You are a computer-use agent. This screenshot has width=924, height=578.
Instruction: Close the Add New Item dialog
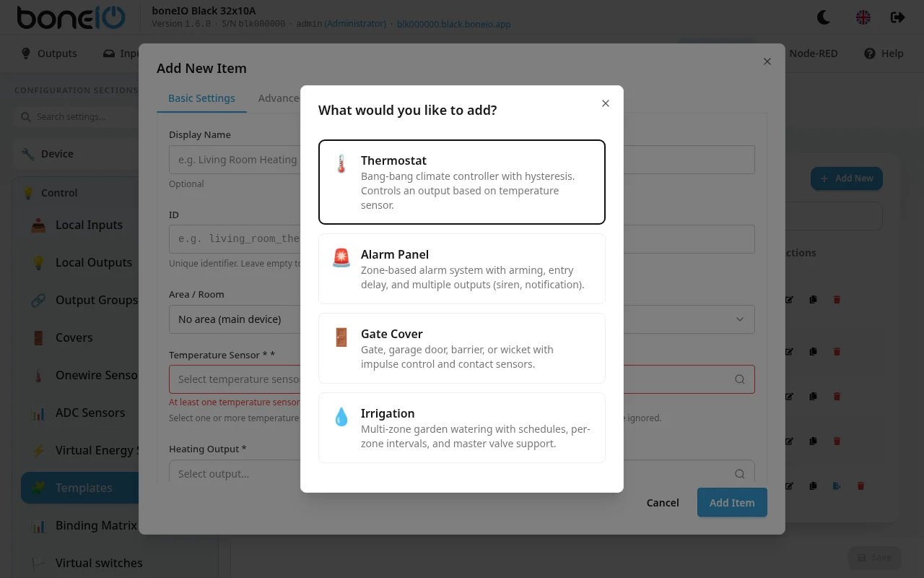(x=767, y=61)
